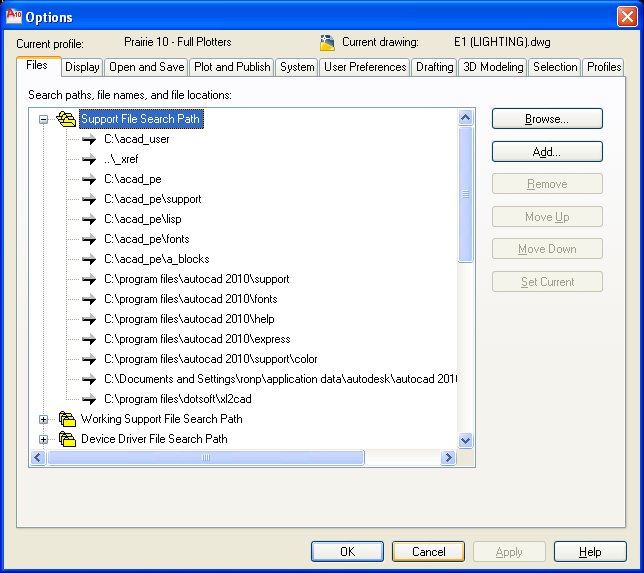Select the Support File Search Path label
The width and height of the screenshot is (644, 573).
(140, 119)
